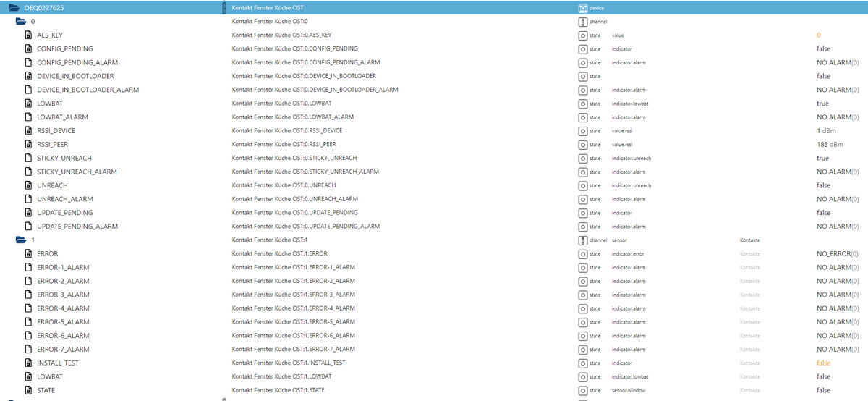Click the state icon in UNREACH_ALARM row

(x=583, y=199)
